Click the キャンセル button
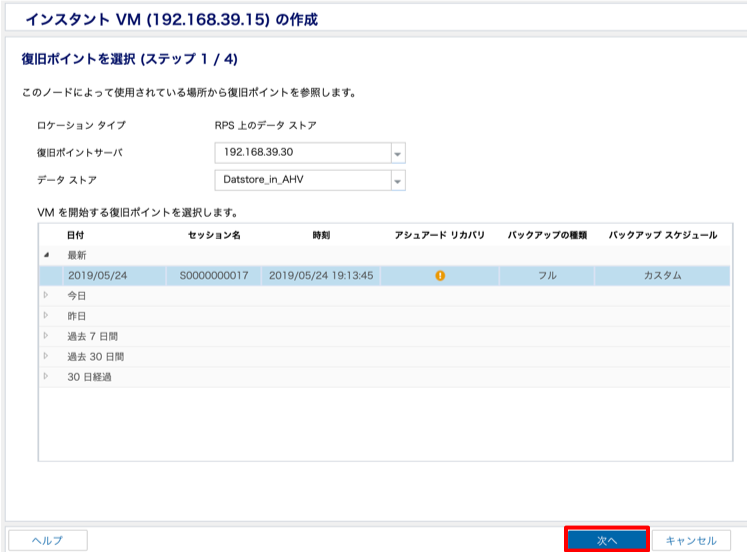This screenshot has height=552, width=747. tap(691, 540)
